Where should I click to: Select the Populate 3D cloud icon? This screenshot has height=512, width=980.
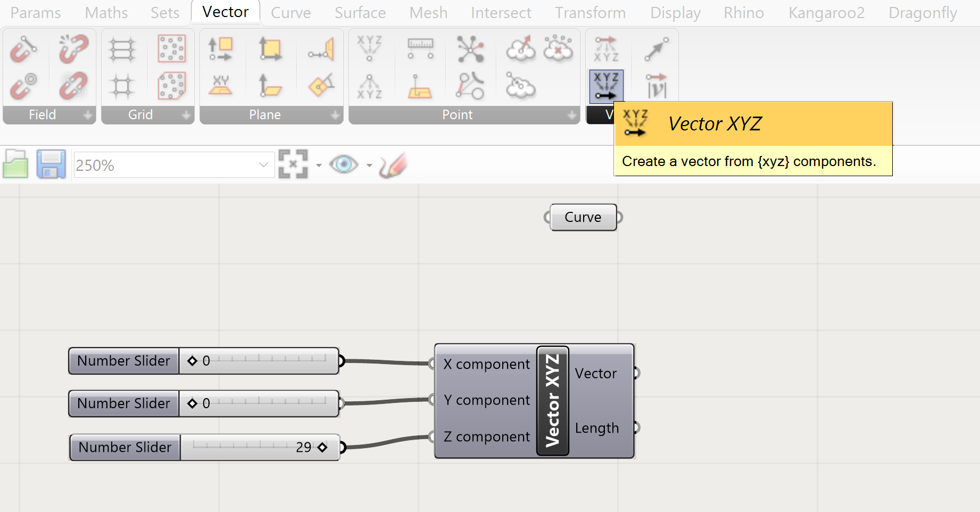(520, 49)
